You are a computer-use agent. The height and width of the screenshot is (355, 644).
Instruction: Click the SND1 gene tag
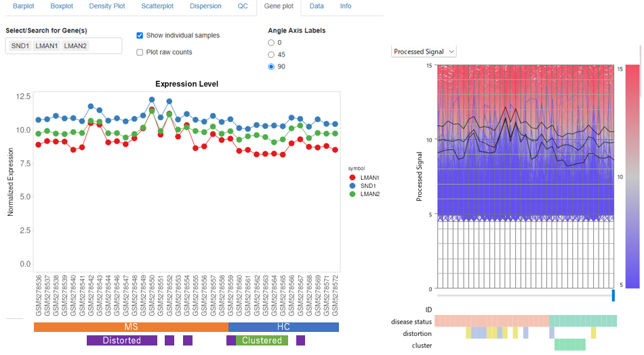pos(20,45)
